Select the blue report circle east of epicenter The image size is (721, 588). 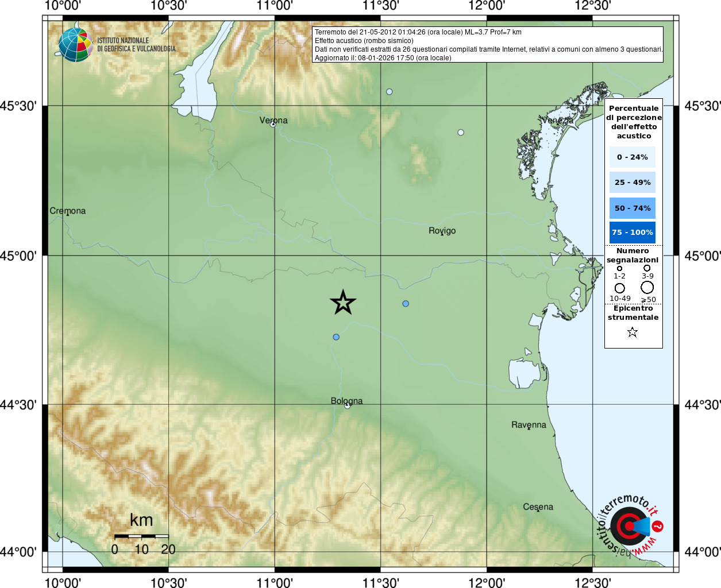(406, 303)
